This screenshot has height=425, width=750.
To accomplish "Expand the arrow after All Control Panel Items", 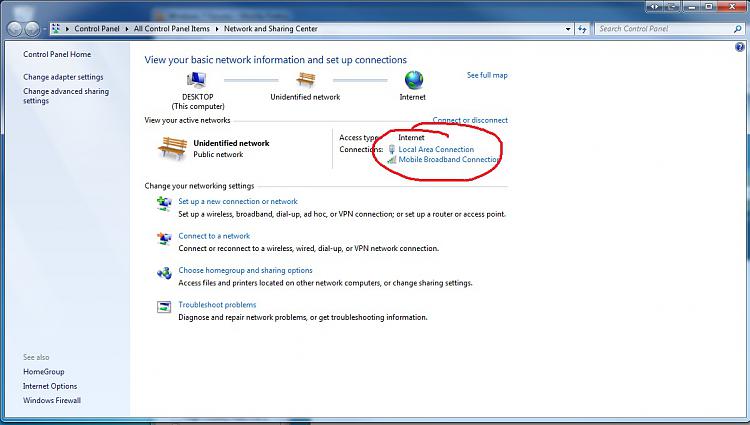I will (x=217, y=29).
